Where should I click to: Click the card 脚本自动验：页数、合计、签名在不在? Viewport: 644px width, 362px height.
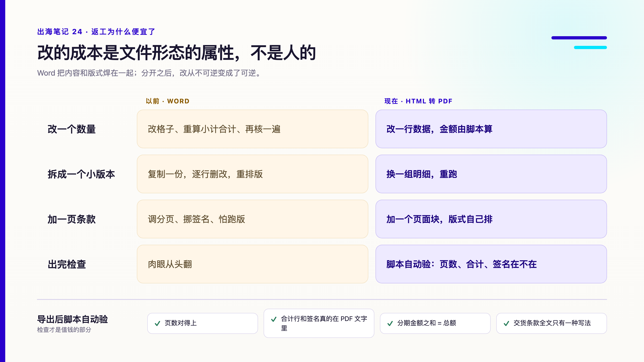click(x=491, y=264)
